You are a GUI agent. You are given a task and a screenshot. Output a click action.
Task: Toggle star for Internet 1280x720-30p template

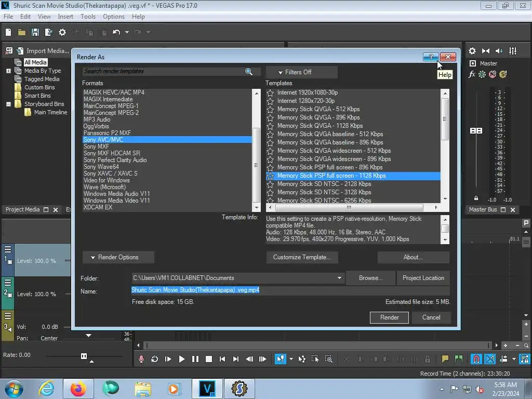(x=270, y=101)
